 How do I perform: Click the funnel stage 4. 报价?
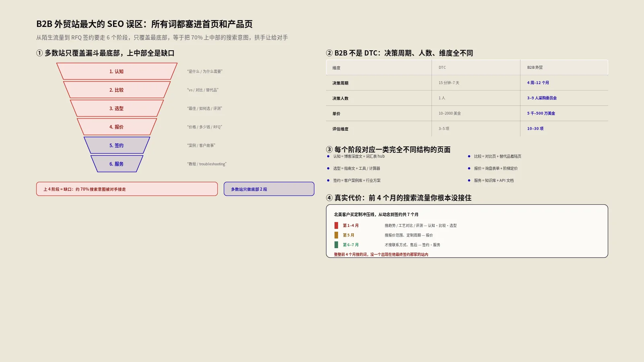pos(117,127)
